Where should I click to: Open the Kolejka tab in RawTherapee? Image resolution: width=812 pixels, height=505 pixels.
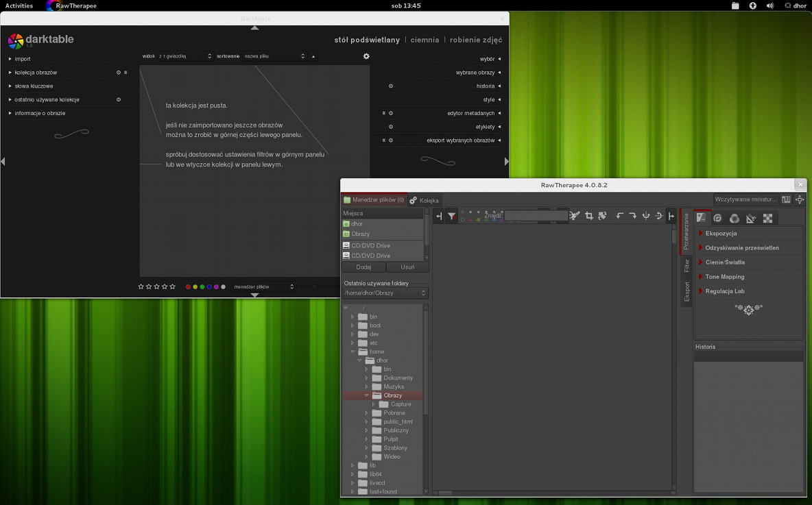pos(424,200)
